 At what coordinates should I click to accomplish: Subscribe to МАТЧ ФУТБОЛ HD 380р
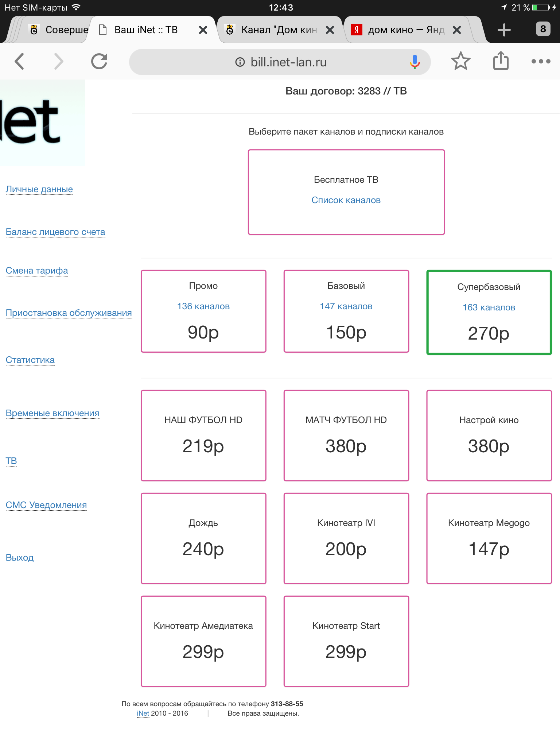[346, 436]
